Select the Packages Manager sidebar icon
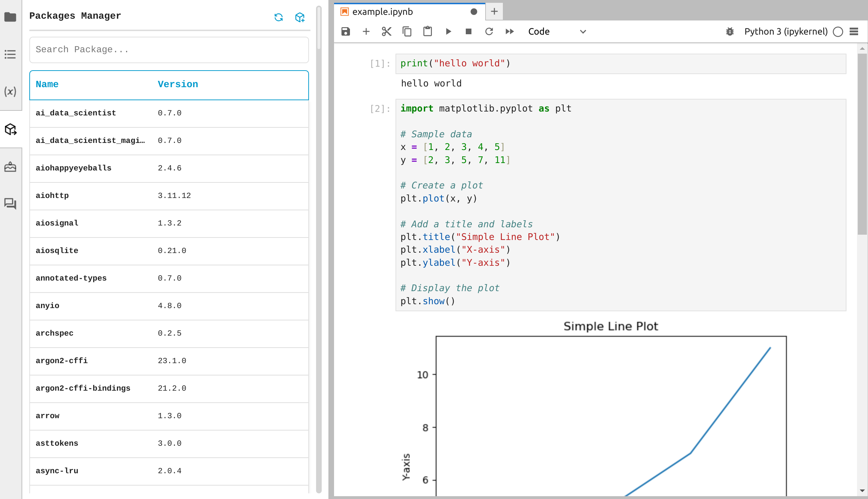 pos(11,130)
